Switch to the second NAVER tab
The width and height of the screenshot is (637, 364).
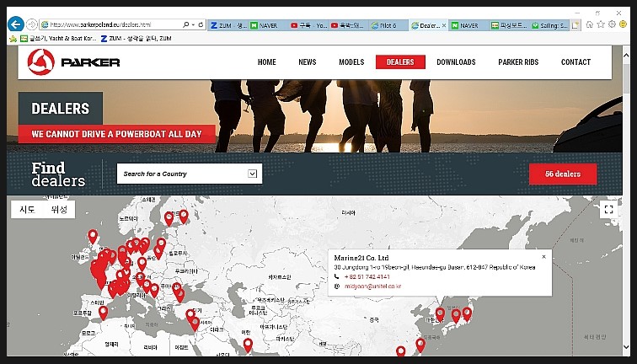tap(468, 25)
